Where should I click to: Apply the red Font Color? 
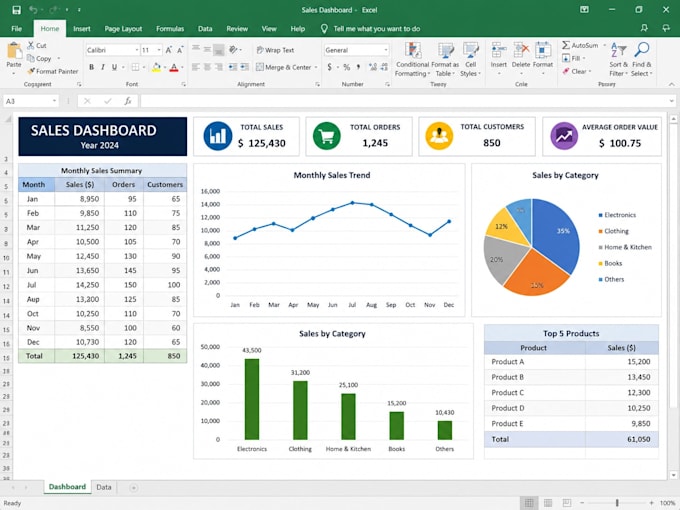point(174,67)
